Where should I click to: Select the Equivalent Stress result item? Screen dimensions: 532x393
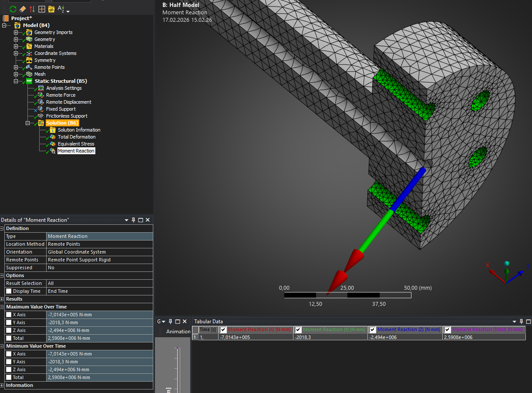pyautogui.click(x=76, y=144)
